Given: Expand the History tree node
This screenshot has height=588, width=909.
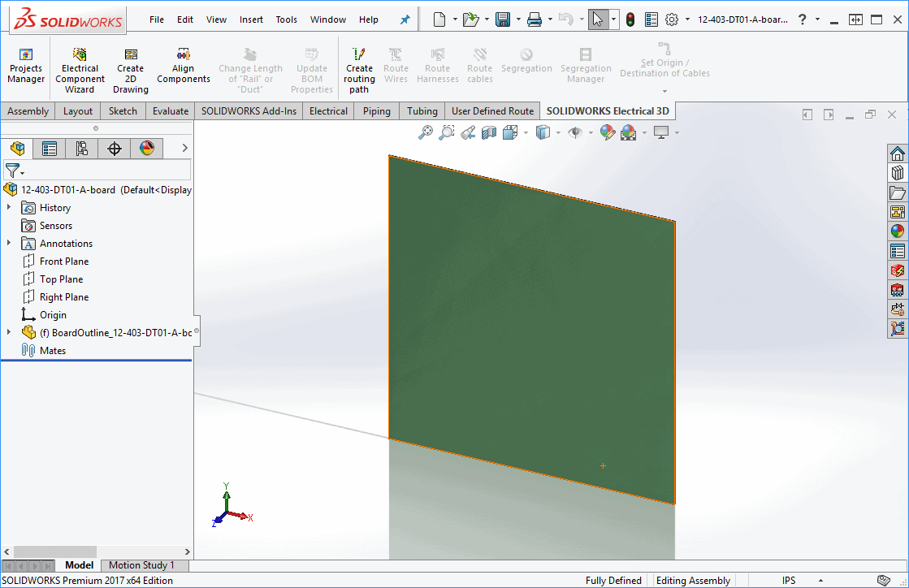Looking at the screenshot, I should pos(9,208).
